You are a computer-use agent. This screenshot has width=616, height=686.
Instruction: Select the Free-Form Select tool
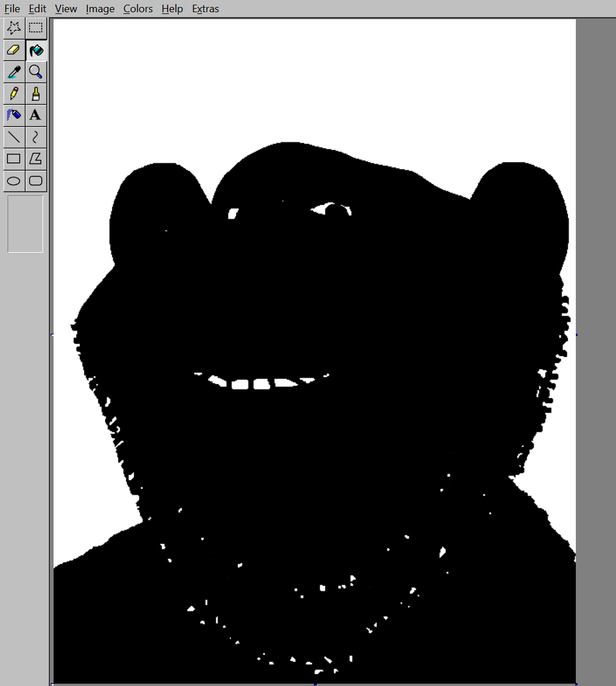pos(14,28)
